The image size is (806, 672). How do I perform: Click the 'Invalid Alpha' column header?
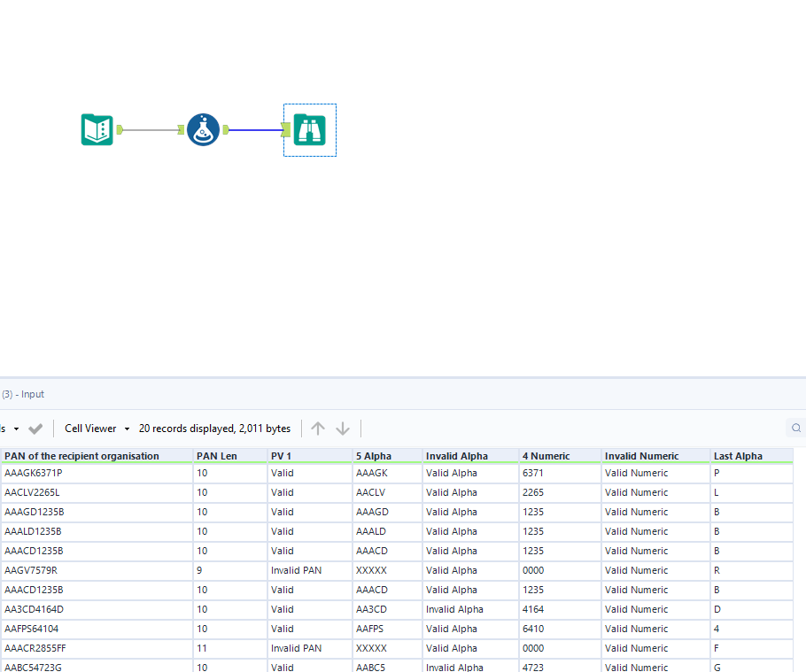[456, 456]
